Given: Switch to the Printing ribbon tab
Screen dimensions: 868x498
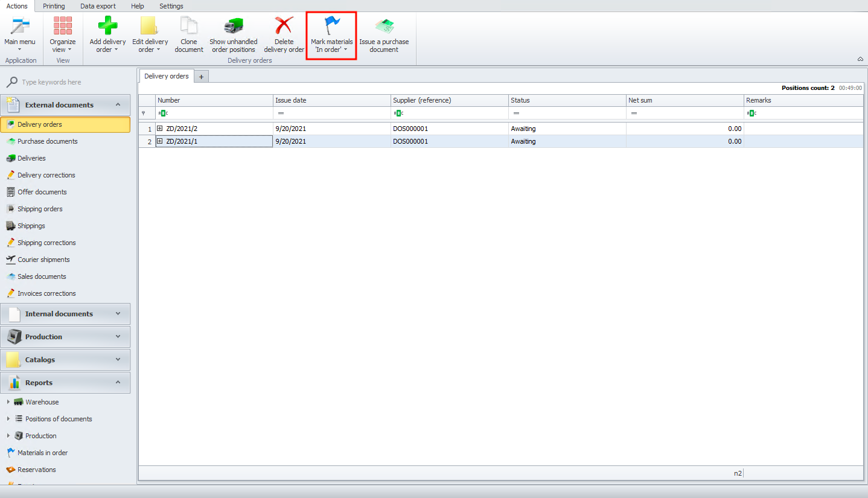Looking at the screenshot, I should (x=54, y=6).
